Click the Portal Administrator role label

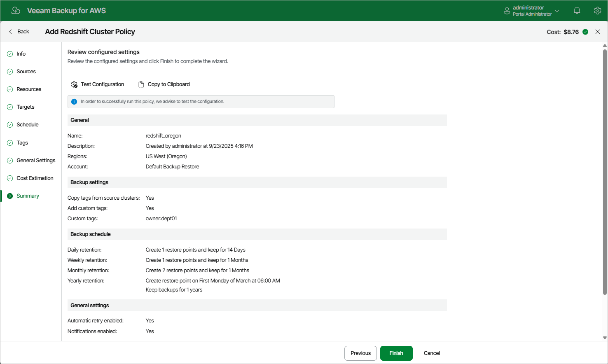click(x=532, y=14)
